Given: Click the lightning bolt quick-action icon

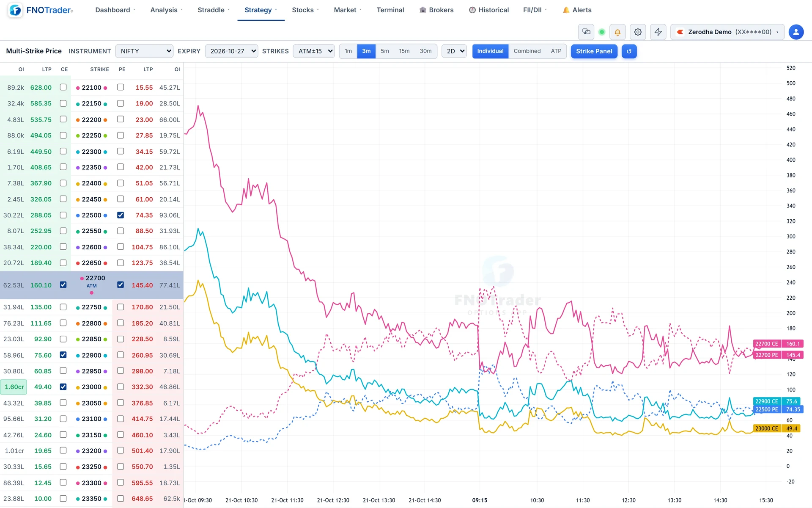Looking at the screenshot, I should click(x=658, y=32).
